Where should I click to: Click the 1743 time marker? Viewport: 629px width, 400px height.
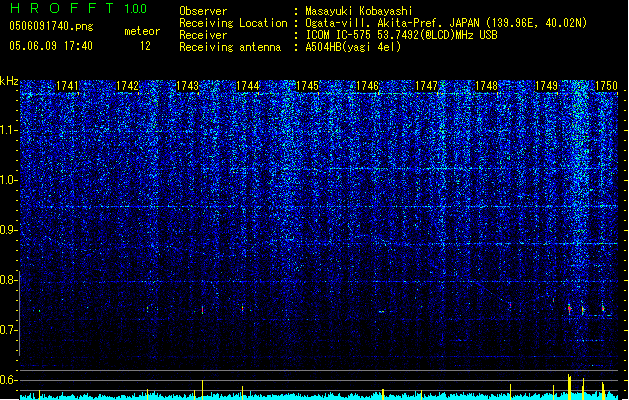coord(187,86)
